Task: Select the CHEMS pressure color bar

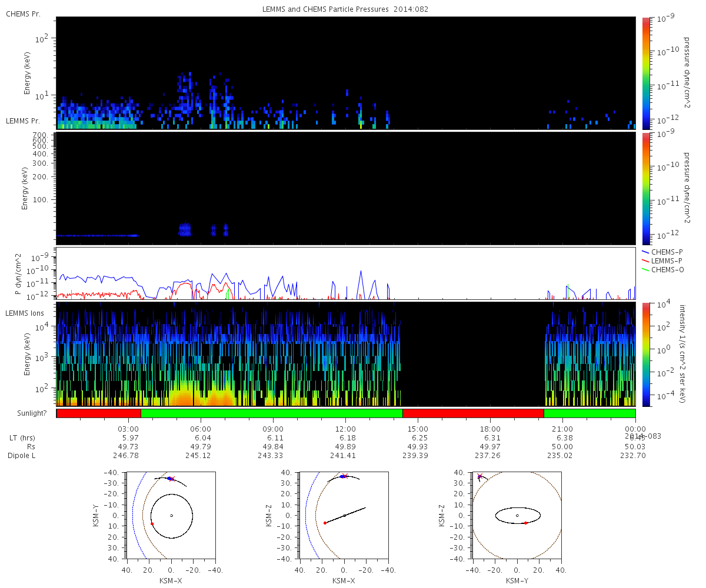Action: (x=646, y=73)
